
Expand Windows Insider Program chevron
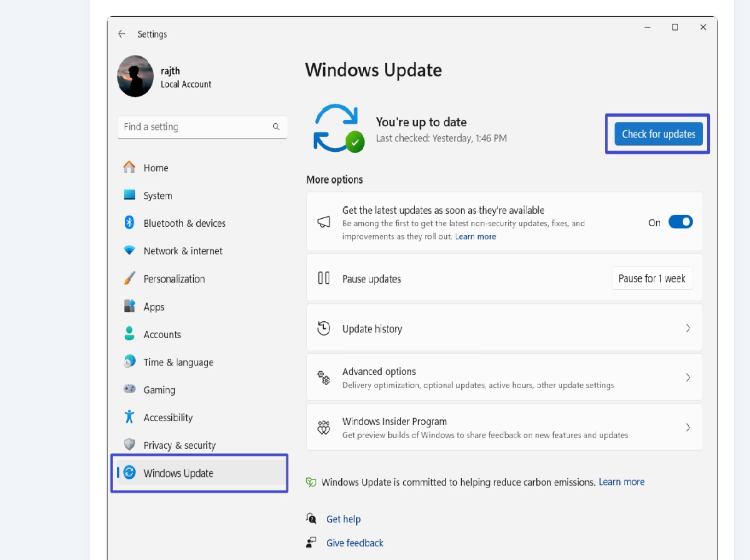click(687, 427)
